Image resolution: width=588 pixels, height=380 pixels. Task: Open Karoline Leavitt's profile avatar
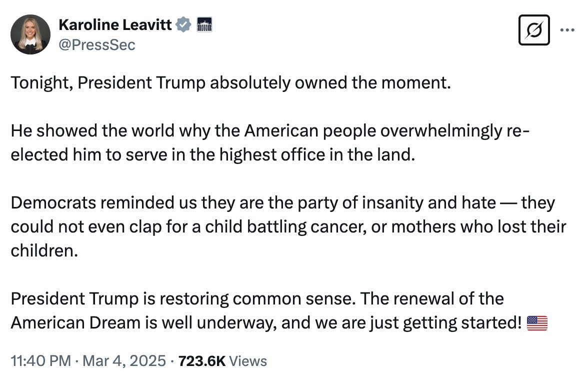(30, 34)
